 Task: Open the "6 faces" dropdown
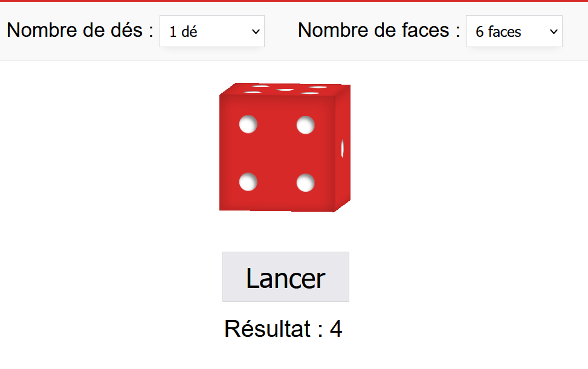(x=514, y=31)
